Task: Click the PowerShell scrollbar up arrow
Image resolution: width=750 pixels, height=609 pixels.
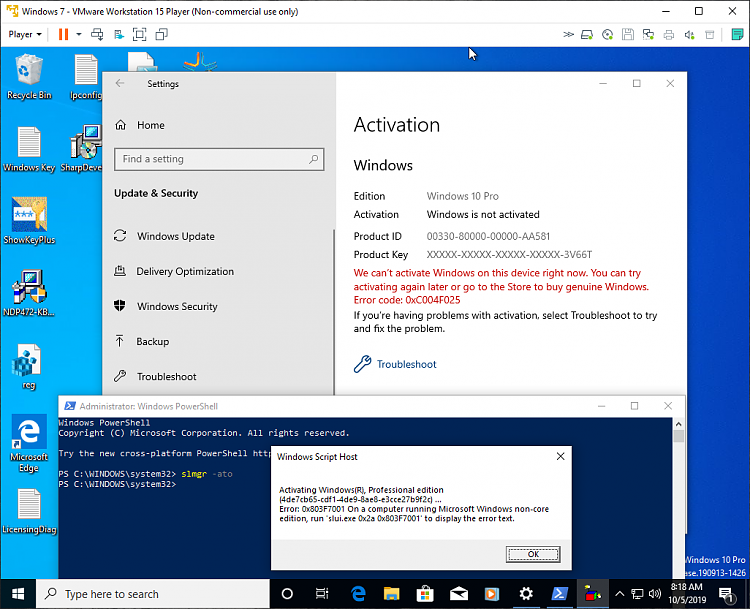Action: coord(678,424)
